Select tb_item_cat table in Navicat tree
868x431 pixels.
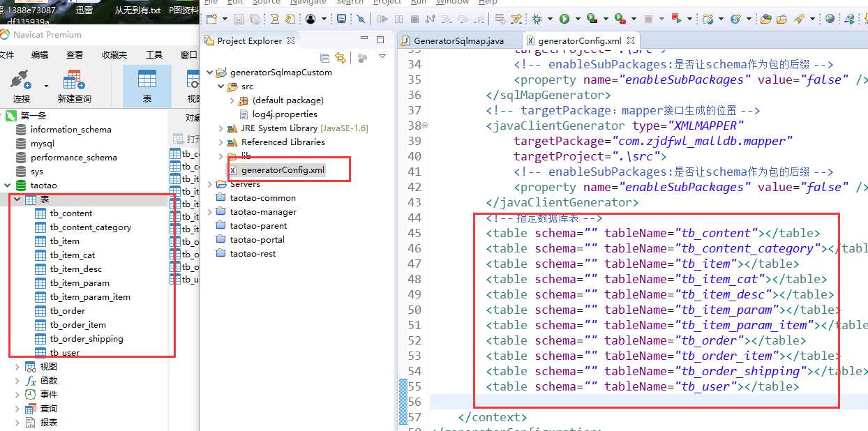point(73,255)
